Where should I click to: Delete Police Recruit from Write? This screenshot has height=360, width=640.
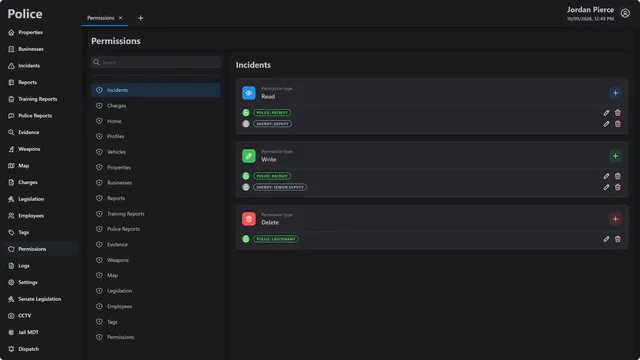(x=618, y=176)
